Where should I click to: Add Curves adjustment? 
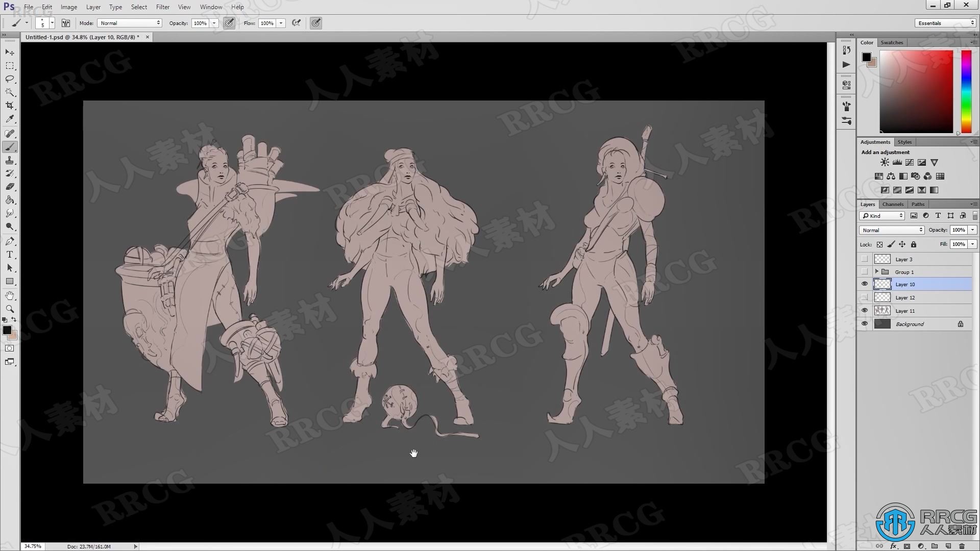(x=909, y=162)
